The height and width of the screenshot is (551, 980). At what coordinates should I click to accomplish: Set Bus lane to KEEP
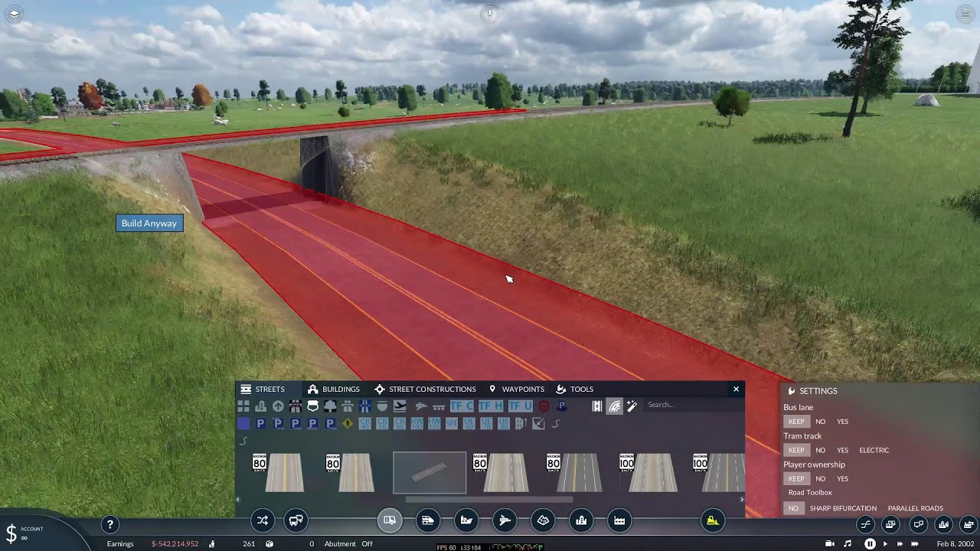[x=796, y=422]
